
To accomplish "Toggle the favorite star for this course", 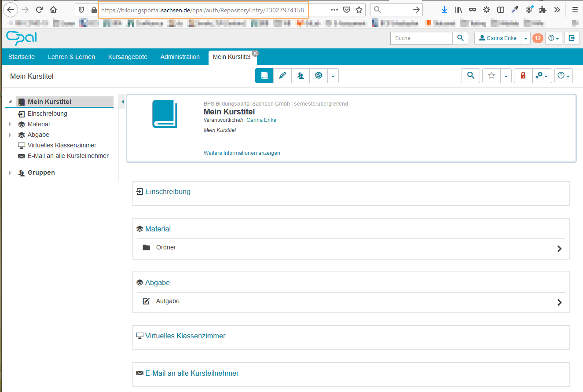I will pyautogui.click(x=491, y=76).
